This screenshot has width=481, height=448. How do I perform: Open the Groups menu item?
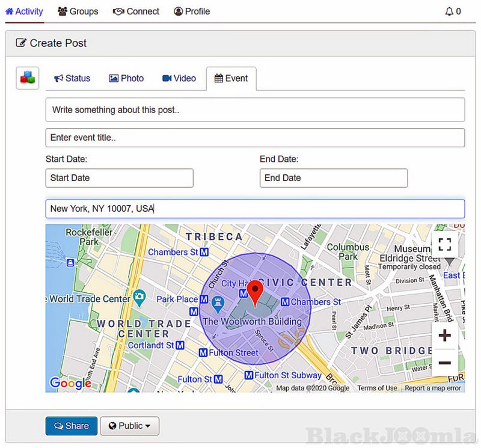coord(78,11)
